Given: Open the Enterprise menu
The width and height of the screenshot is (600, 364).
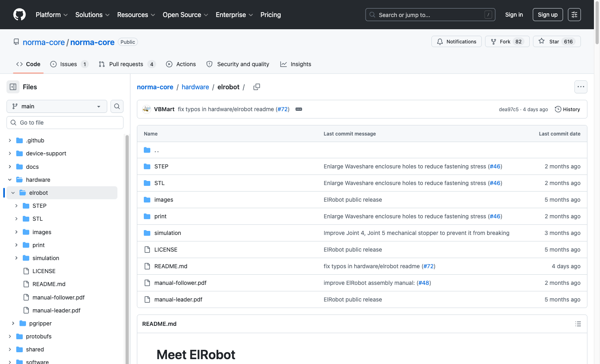Looking at the screenshot, I should 234,15.
